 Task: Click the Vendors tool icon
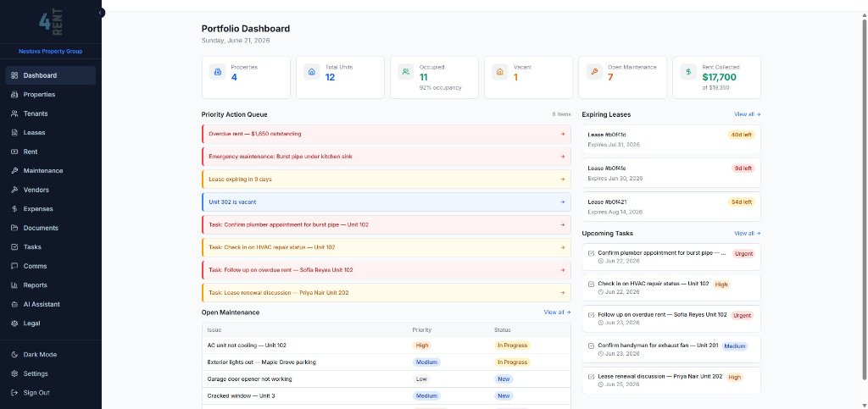14,190
